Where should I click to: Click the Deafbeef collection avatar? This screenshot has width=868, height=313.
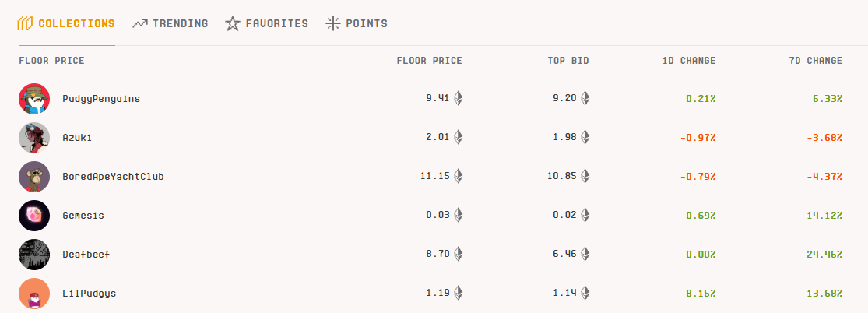[x=34, y=255]
